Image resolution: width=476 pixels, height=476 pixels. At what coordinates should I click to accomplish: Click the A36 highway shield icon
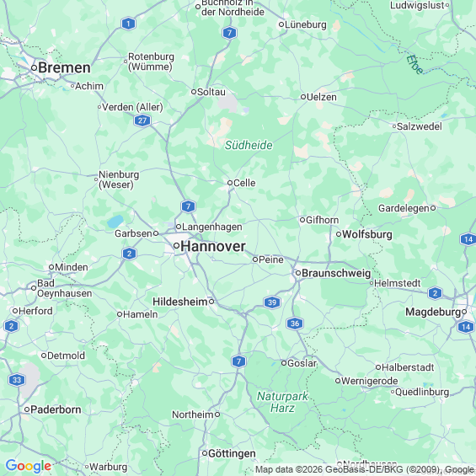click(x=295, y=324)
